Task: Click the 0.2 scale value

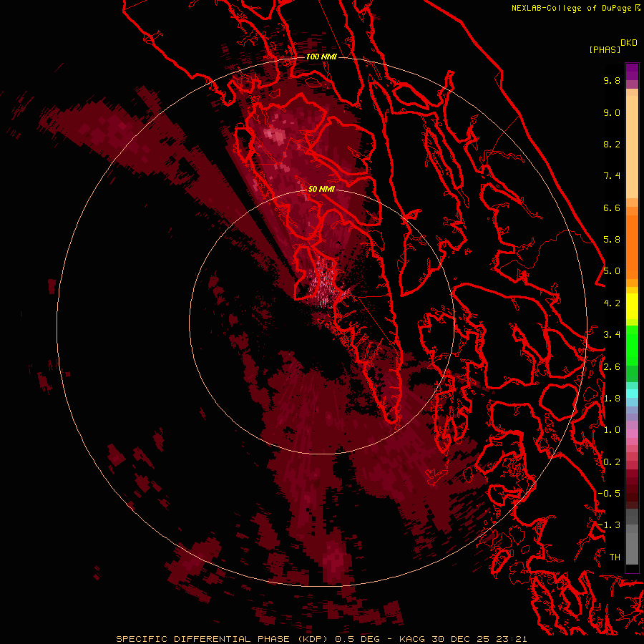Action: click(x=612, y=462)
